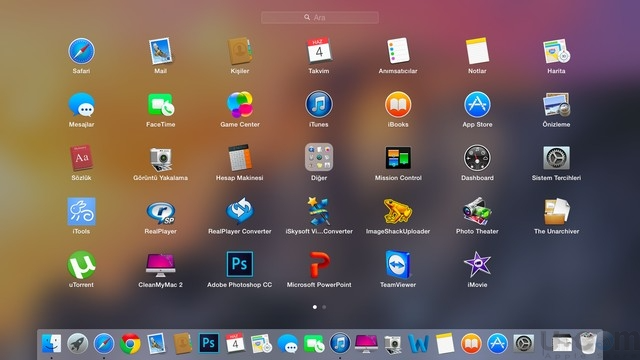The image size is (640, 360).
Task: Launch the Önizleme preview app
Action: [556, 104]
